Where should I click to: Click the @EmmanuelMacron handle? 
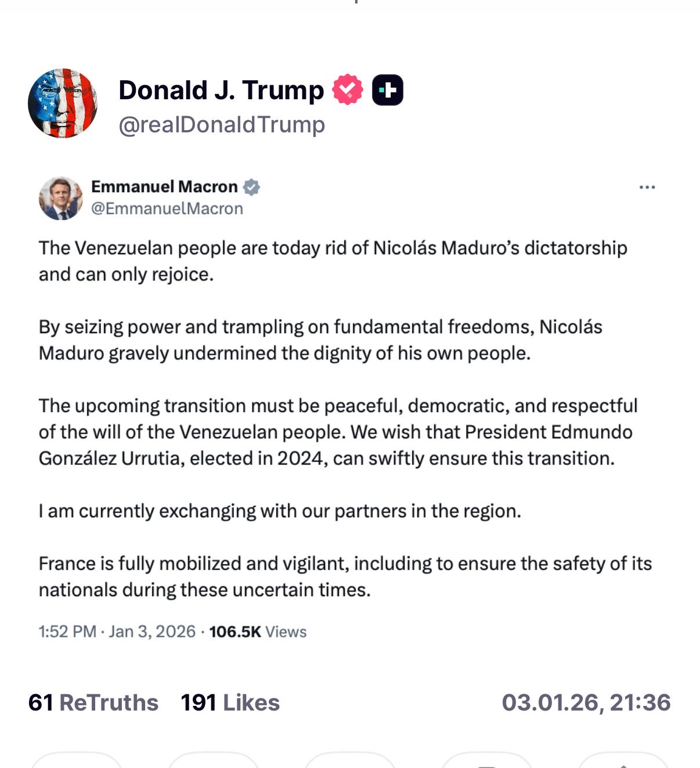point(167,208)
